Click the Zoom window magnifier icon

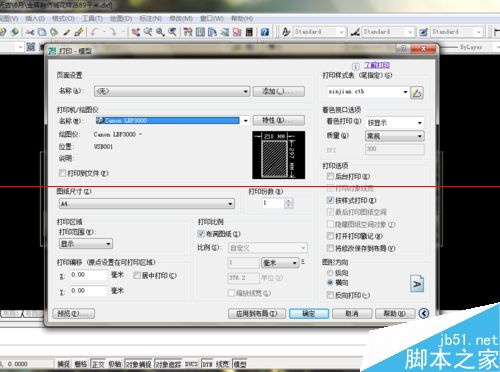pyautogui.click(x=160, y=32)
